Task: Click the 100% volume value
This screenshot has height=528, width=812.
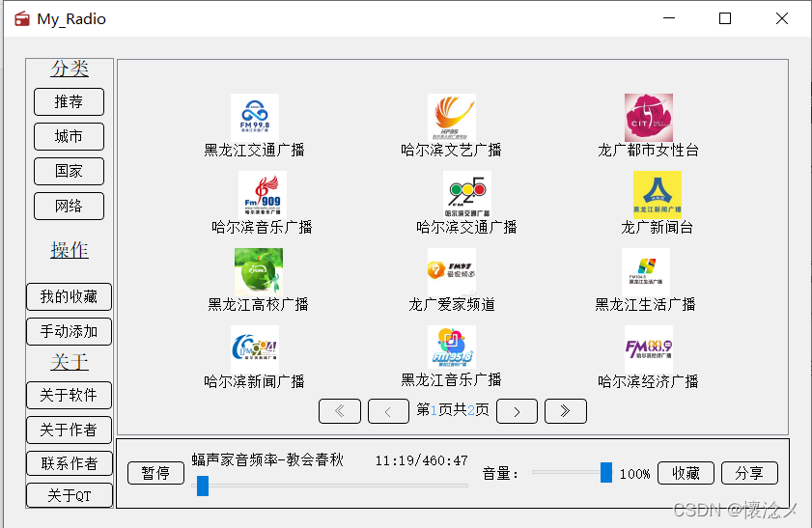Action: (635, 474)
